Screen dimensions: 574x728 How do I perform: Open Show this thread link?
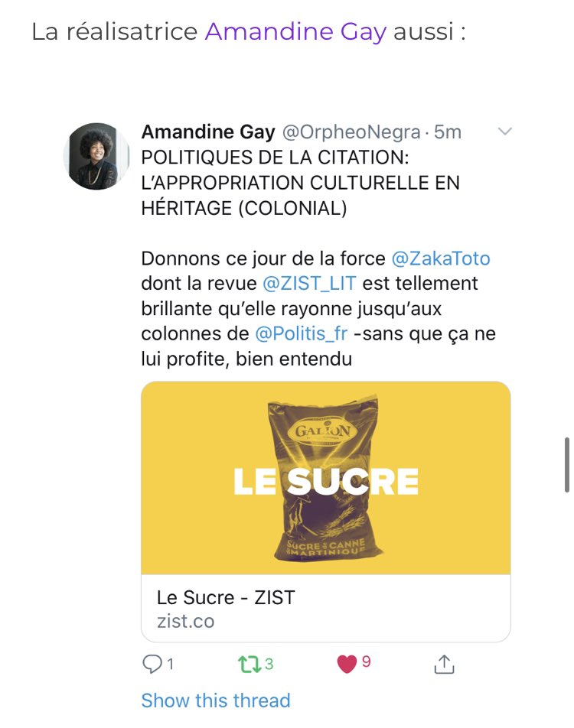pyautogui.click(x=216, y=700)
